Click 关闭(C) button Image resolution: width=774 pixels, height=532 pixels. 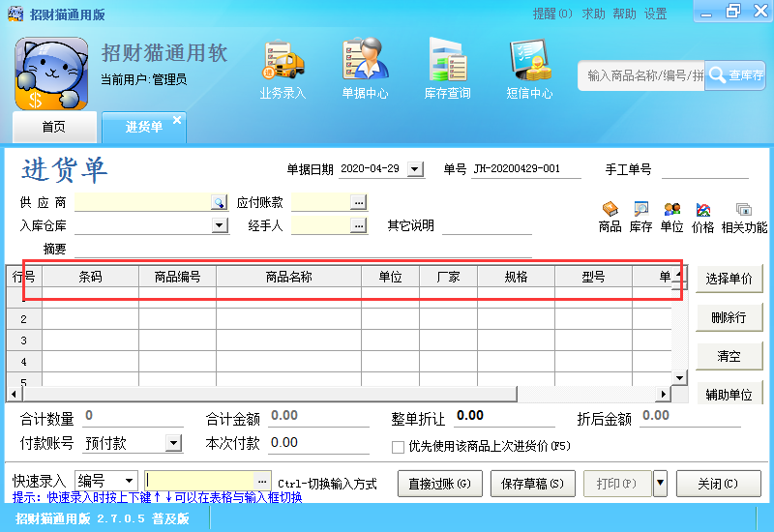pos(718,483)
